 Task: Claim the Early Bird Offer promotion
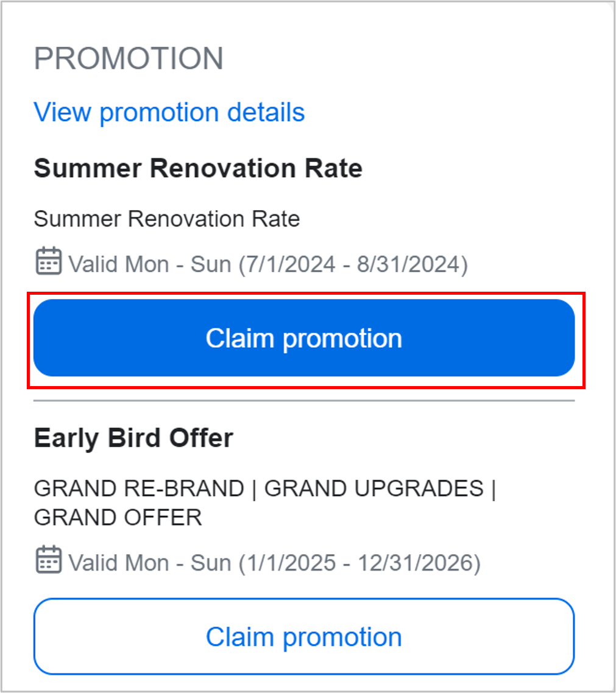[x=305, y=636]
